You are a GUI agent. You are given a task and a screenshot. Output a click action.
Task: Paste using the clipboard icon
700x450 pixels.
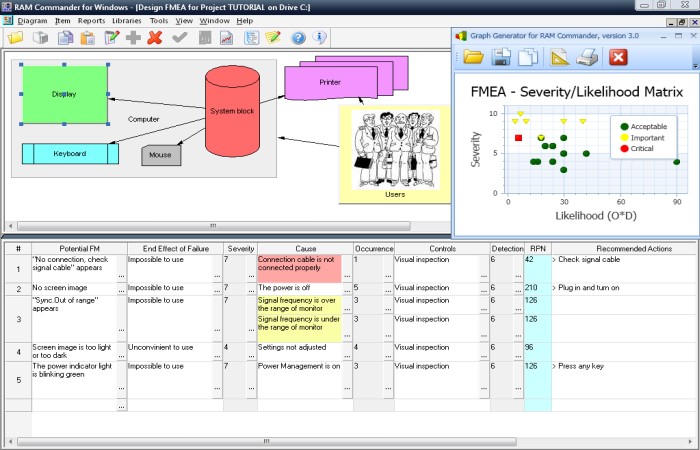[88, 38]
